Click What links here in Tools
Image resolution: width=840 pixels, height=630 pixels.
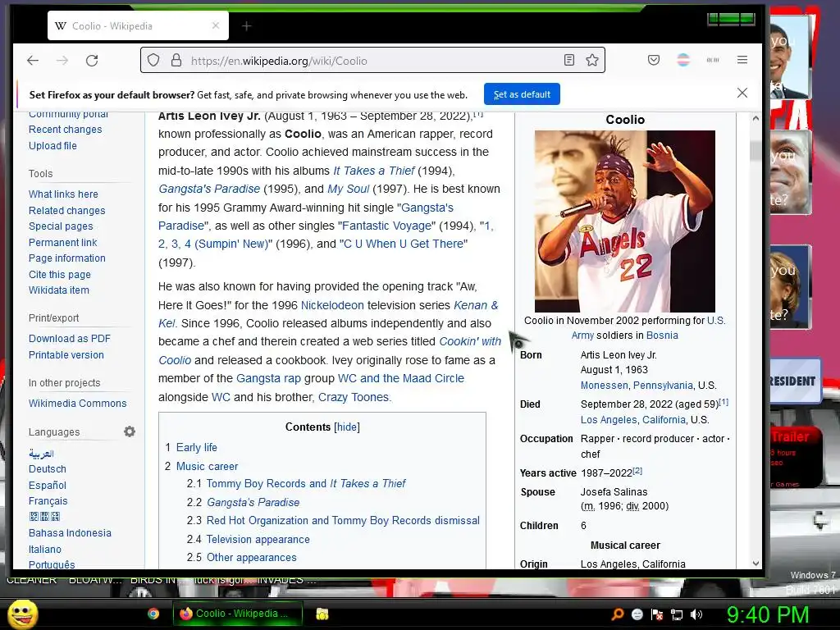[63, 194]
